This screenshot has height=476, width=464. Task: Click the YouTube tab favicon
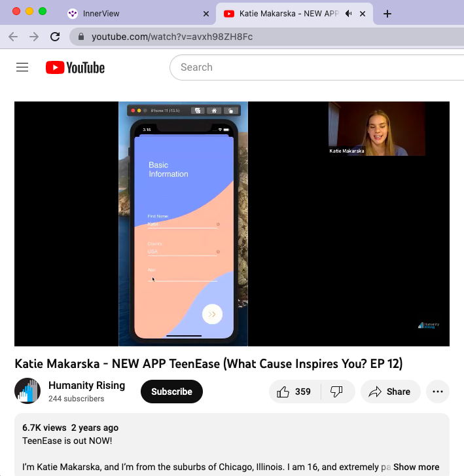click(x=229, y=14)
